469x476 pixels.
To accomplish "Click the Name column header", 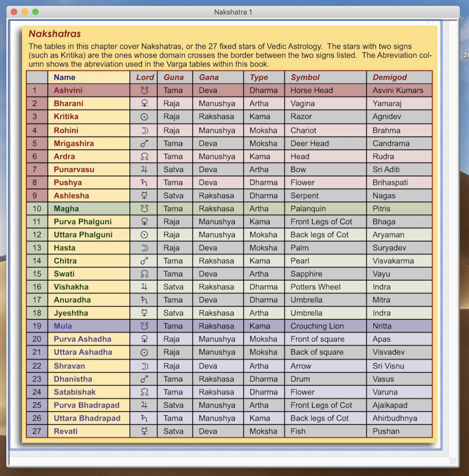I will coord(64,77).
